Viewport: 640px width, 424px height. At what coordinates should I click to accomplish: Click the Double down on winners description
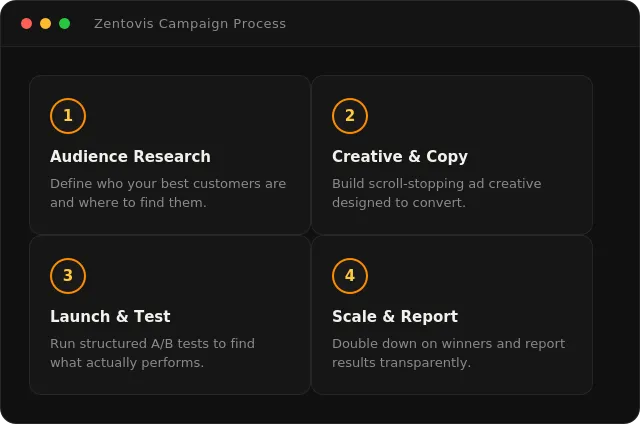coord(449,353)
